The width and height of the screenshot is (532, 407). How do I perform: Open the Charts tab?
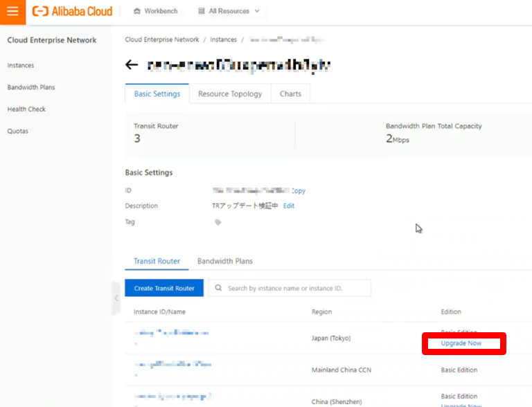click(291, 94)
